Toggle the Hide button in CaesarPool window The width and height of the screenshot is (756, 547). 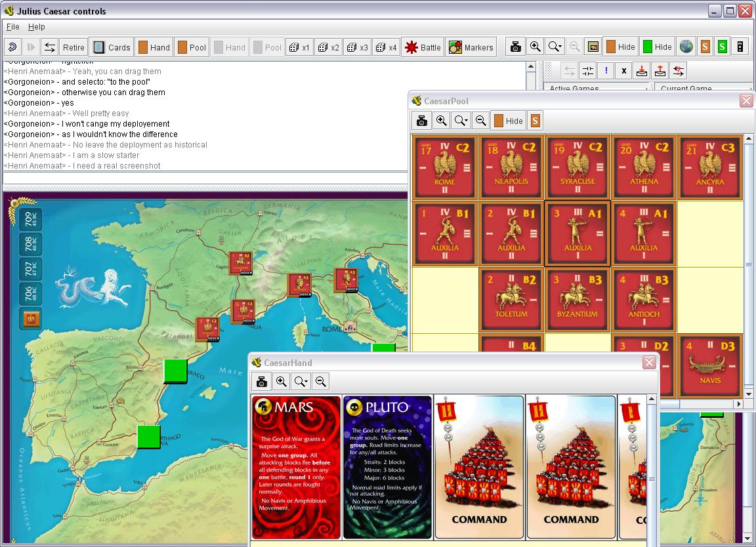pos(509,121)
